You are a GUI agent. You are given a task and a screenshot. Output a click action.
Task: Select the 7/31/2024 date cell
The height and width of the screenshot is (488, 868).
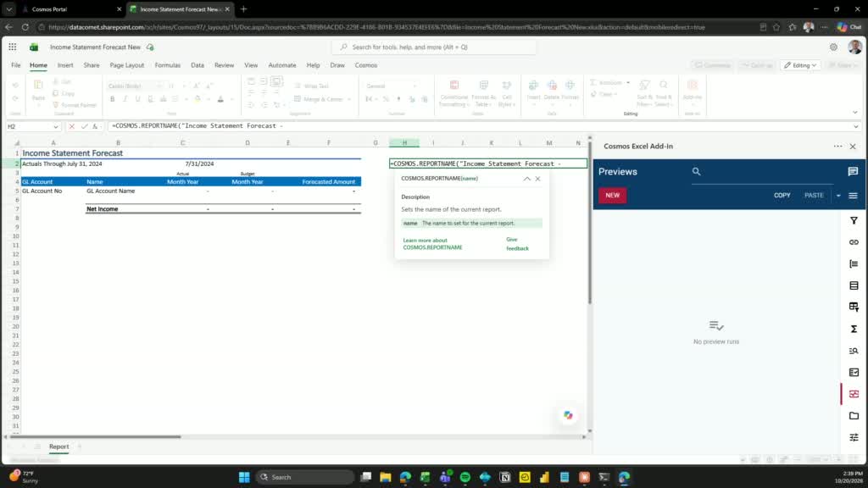[182, 164]
